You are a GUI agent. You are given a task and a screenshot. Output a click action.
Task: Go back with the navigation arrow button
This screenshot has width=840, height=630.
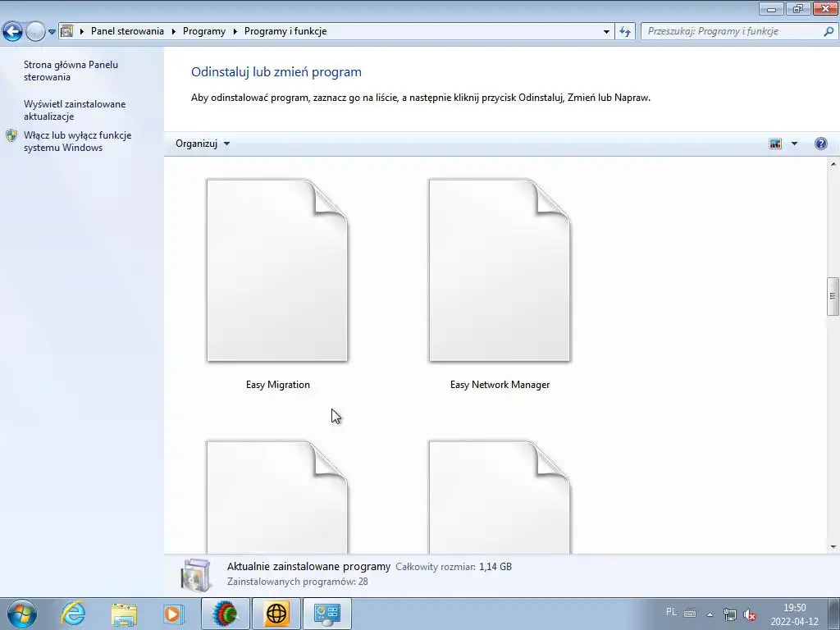click(13, 32)
